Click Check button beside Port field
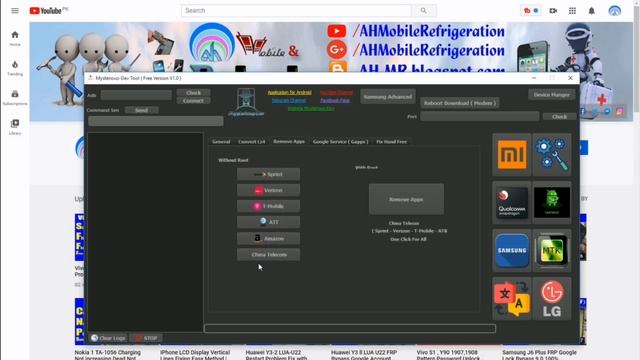Viewport: 640px width, 360px height. click(559, 117)
